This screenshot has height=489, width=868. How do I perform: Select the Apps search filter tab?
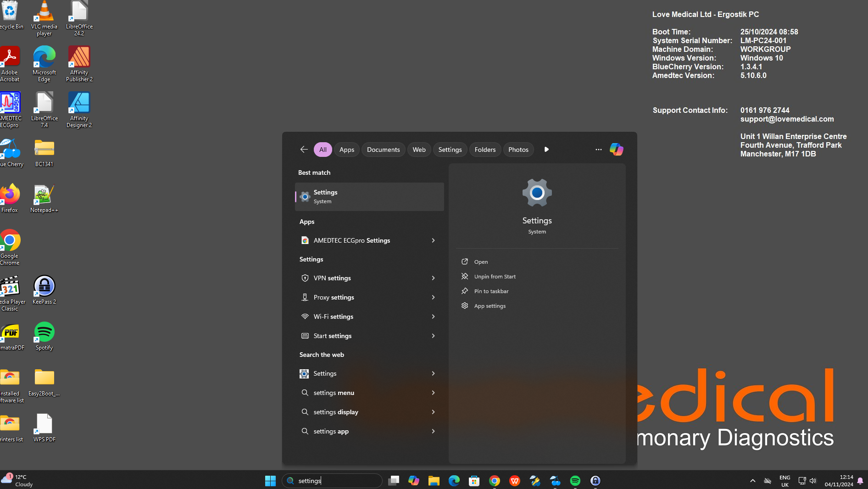pos(347,150)
